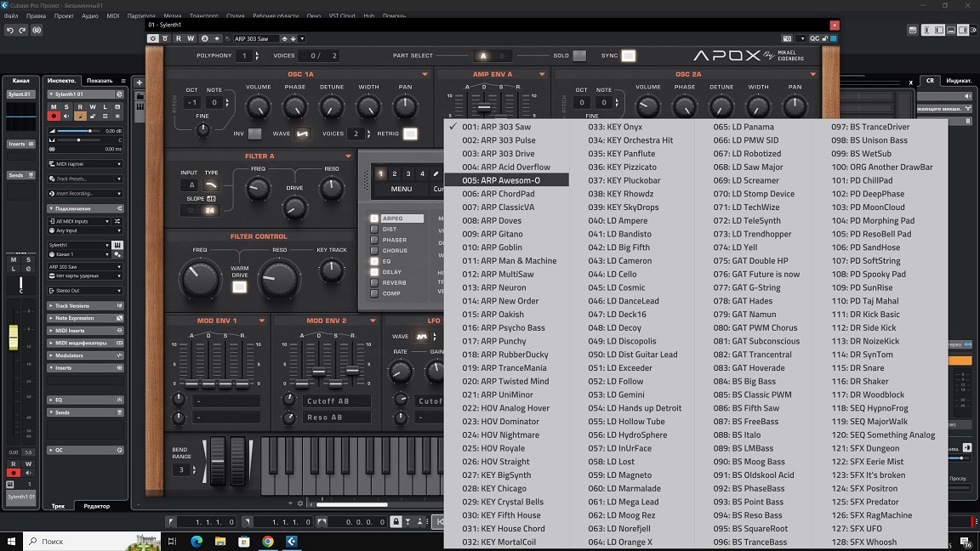Open the FILTER A dropdown arrow

[348, 156]
